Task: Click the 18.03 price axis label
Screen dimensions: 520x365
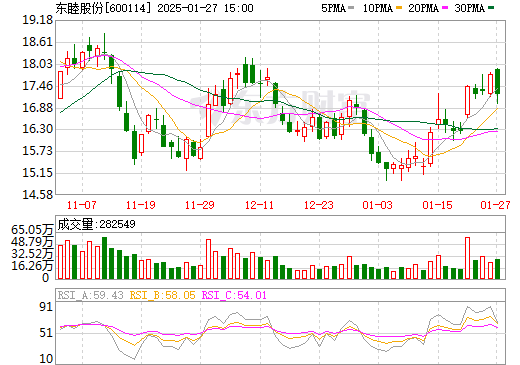Action: [38, 64]
